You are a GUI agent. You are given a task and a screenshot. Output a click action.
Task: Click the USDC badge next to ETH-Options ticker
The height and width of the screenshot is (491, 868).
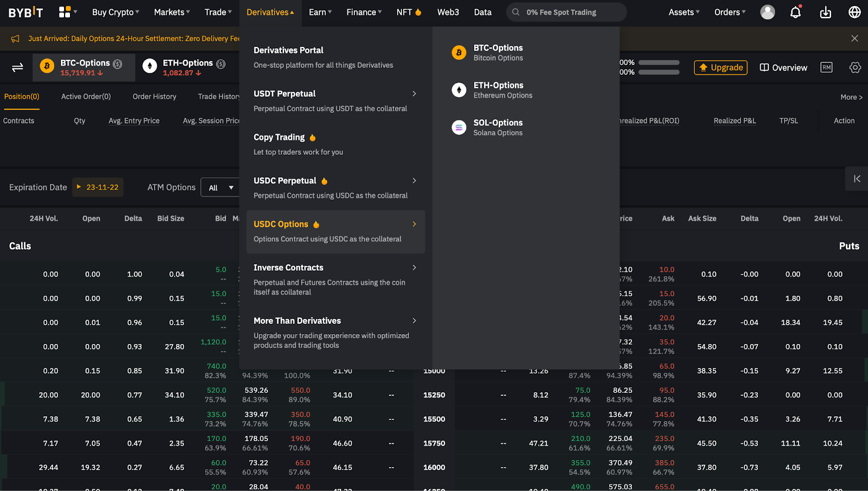coord(221,63)
